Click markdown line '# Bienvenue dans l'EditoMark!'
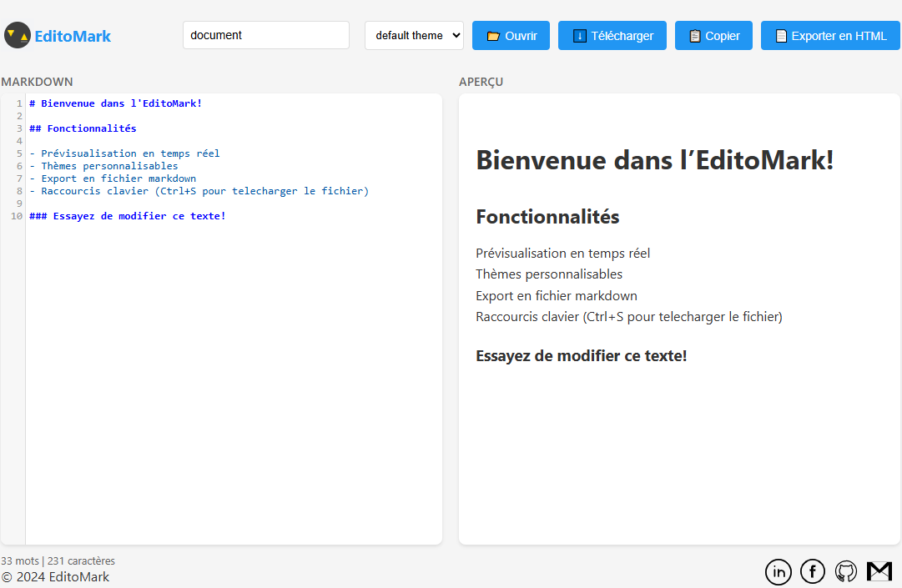This screenshot has height=588, width=902. [x=116, y=103]
